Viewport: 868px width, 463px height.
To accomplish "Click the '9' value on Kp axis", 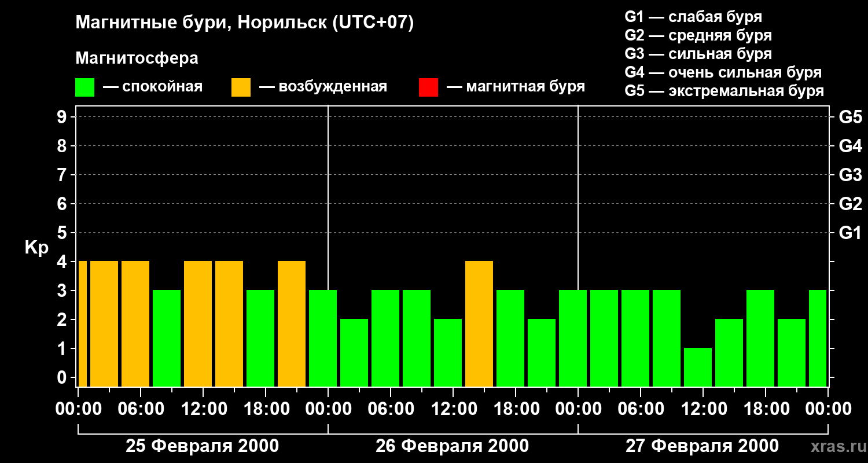I will pos(63,117).
